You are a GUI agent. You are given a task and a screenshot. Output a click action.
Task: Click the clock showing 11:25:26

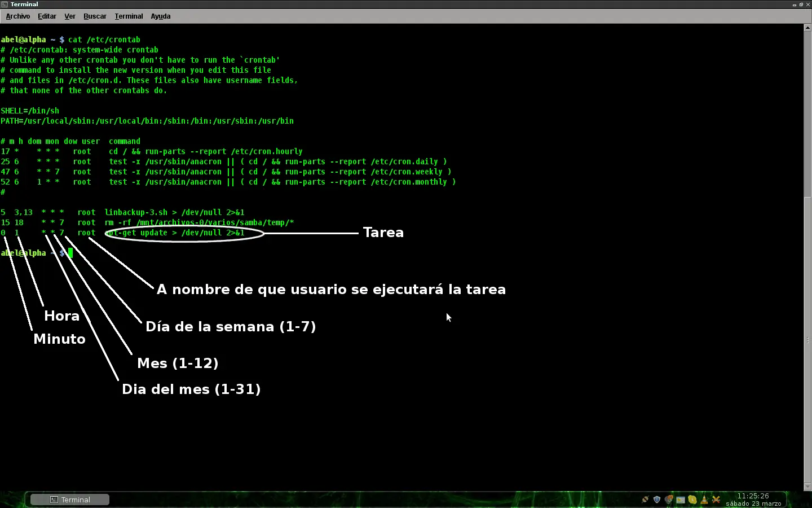point(753,496)
